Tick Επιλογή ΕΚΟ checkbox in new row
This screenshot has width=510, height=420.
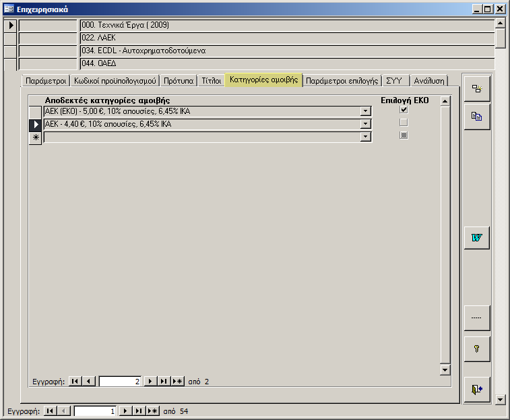404,136
